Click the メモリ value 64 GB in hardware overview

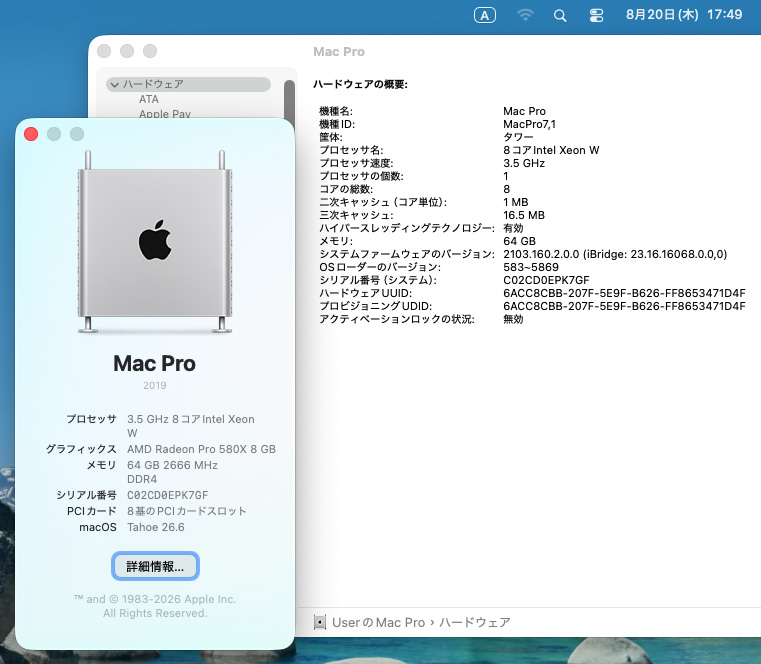[x=519, y=241]
